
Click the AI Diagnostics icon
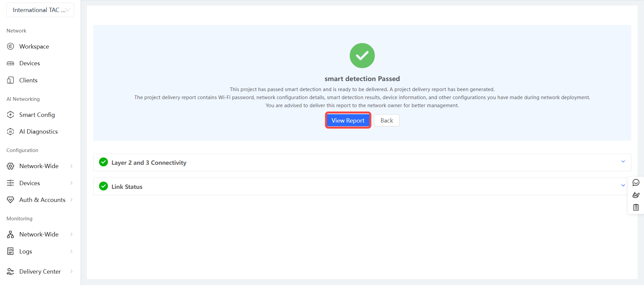click(x=10, y=132)
